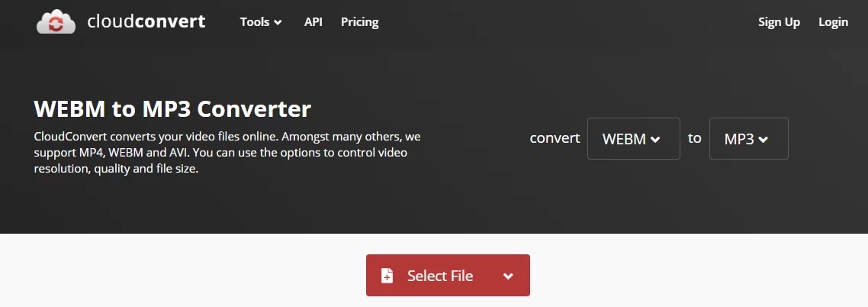868x307 pixels.
Task: Expand the Select File source options arrow
Action: [508, 276]
